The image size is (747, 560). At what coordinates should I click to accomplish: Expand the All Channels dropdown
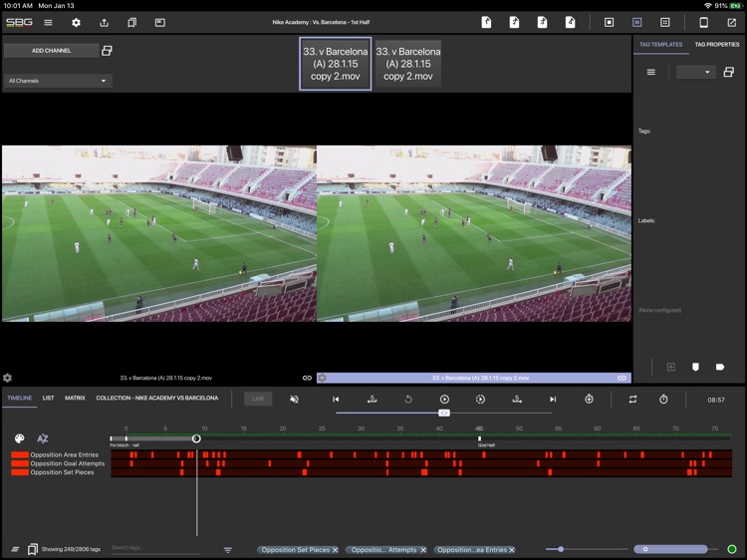pyautogui.click(x=58, y=81)
